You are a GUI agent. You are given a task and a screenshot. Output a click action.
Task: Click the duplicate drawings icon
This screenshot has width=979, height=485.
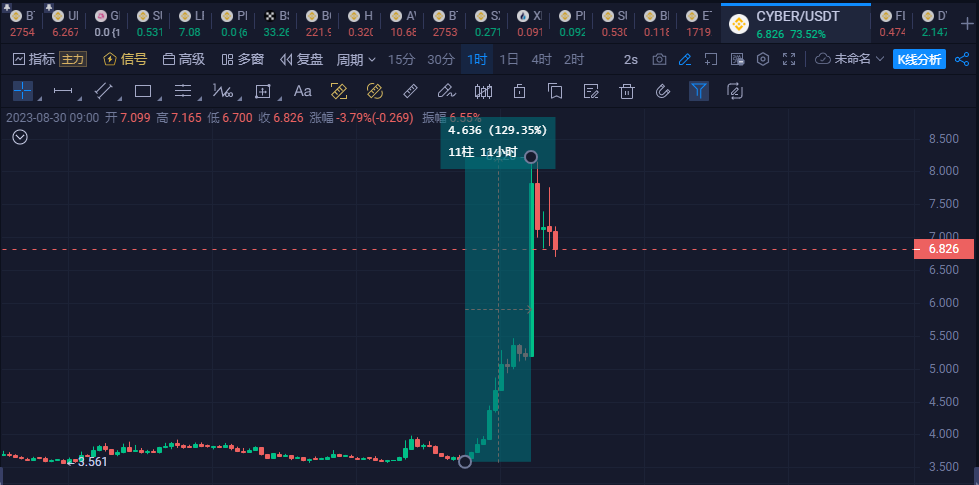pyautogui.click(x=555, y=91)
